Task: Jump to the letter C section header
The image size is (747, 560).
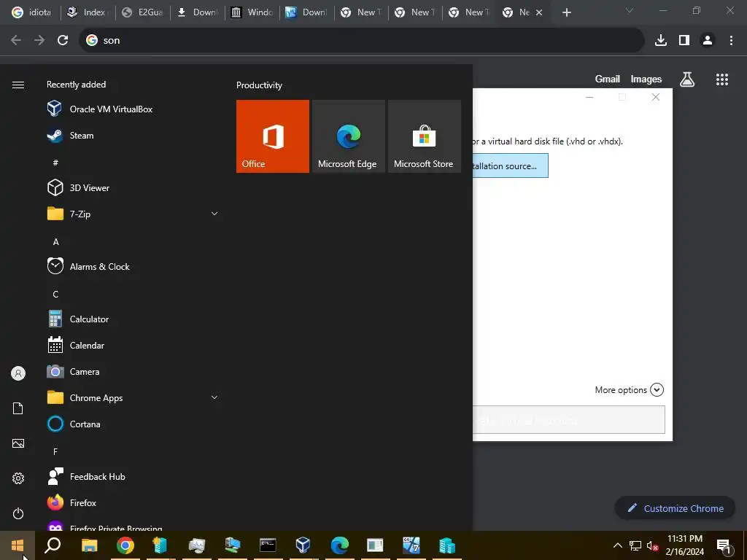Action: pyautogui.click(x=55, y=295)
